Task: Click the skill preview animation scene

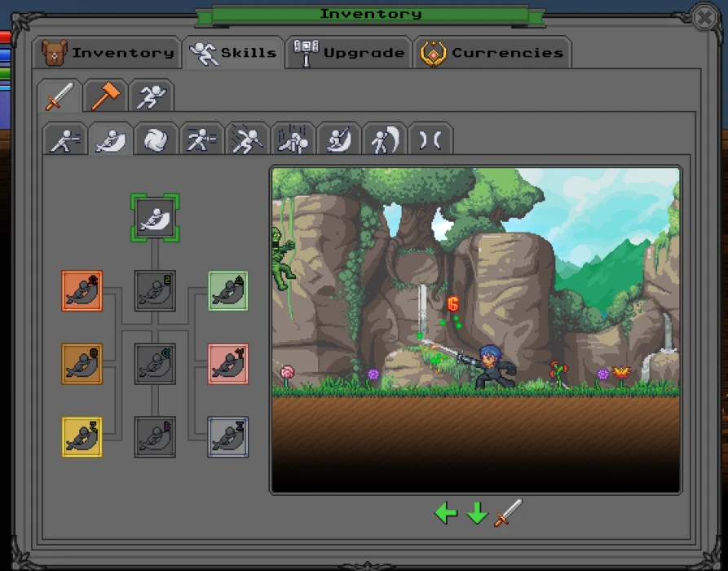Action: [x=476, y=330]
